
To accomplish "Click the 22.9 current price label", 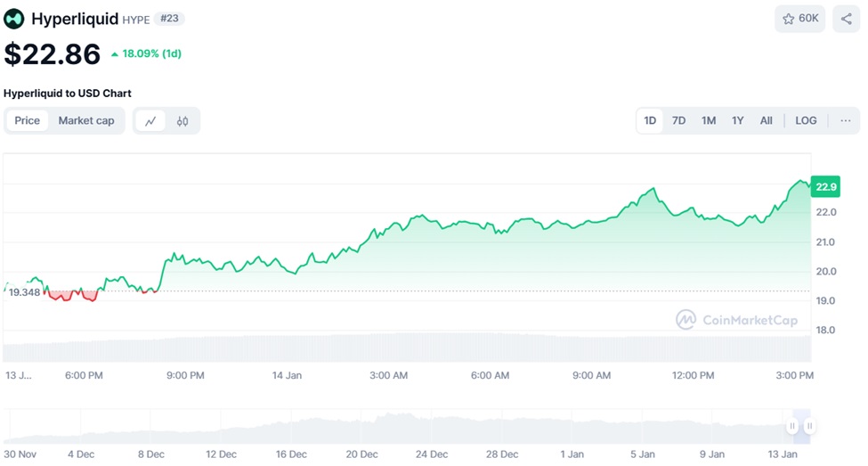I will tap(825, 186).
